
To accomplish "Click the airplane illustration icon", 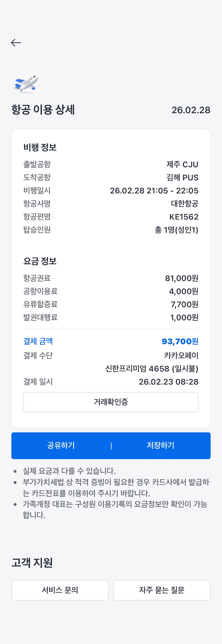I will point(26,84).
